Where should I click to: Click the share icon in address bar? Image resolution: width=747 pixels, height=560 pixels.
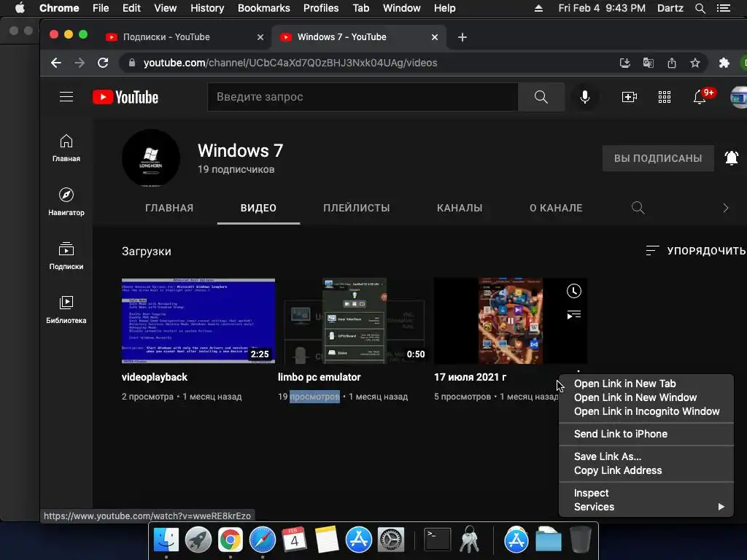click(x=672, y=63)
